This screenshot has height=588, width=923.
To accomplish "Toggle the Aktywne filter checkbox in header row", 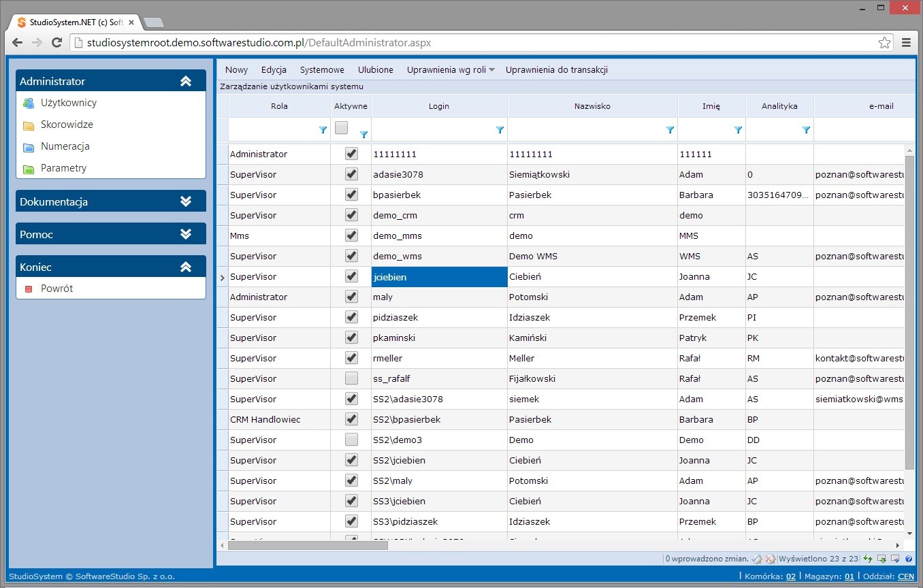I will pyautogui.click(x=342, y=127).
